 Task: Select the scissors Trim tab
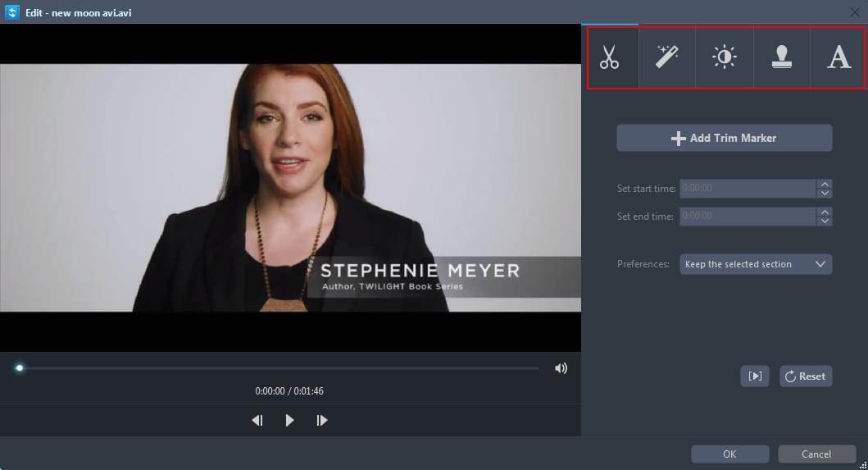(x=610, y=57)
